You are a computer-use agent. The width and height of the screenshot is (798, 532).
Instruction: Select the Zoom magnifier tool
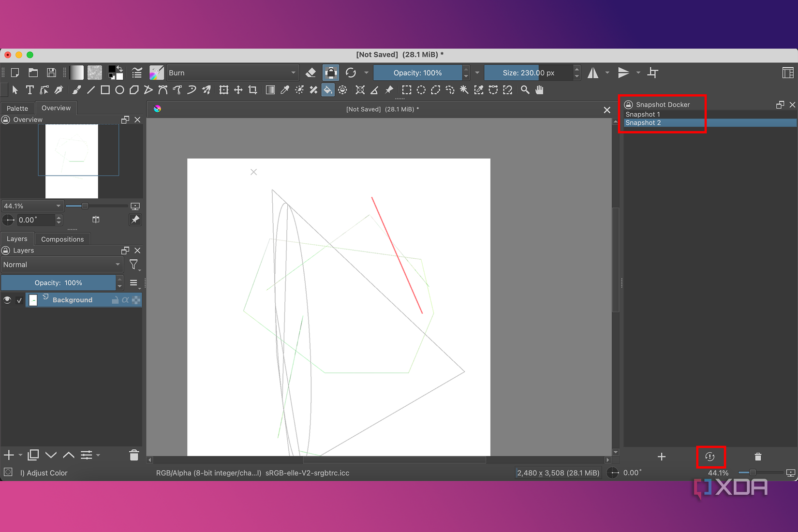click(x=525, y=90)
